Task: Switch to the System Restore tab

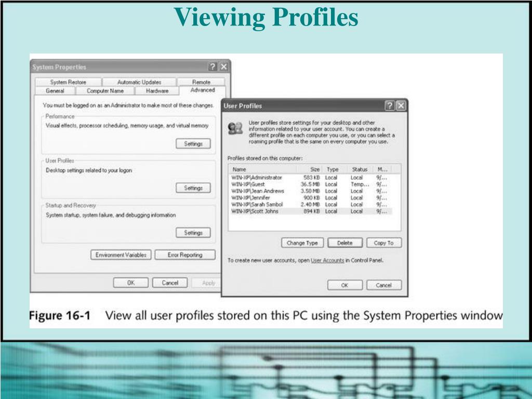Action: click(68, 82)
